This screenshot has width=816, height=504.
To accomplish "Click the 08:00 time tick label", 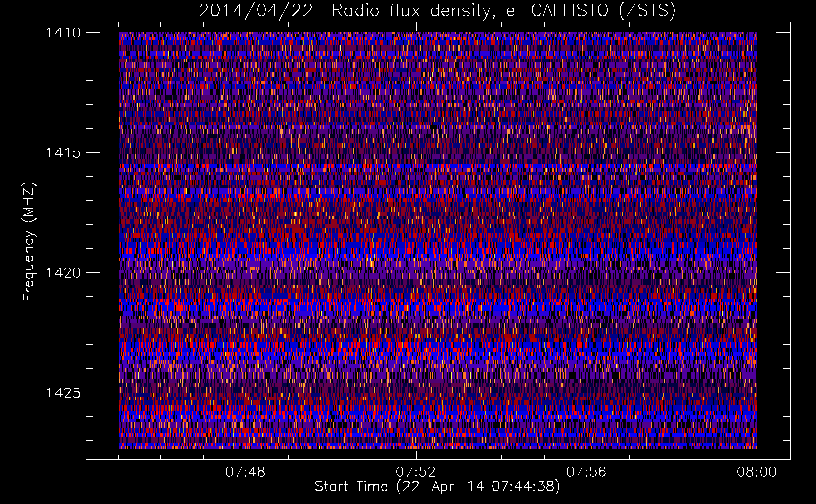I will pyautogui.click(x=756, y=472).
